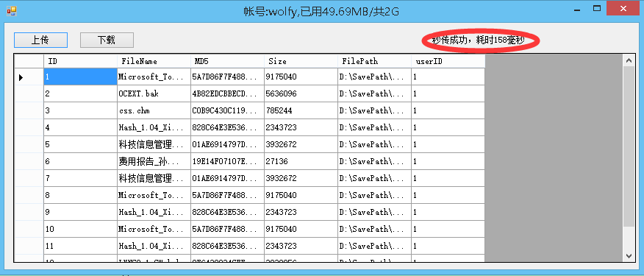This screenshot has width=644, height=276.
Task: Sort by the ID column header
Action: (81, 61)
